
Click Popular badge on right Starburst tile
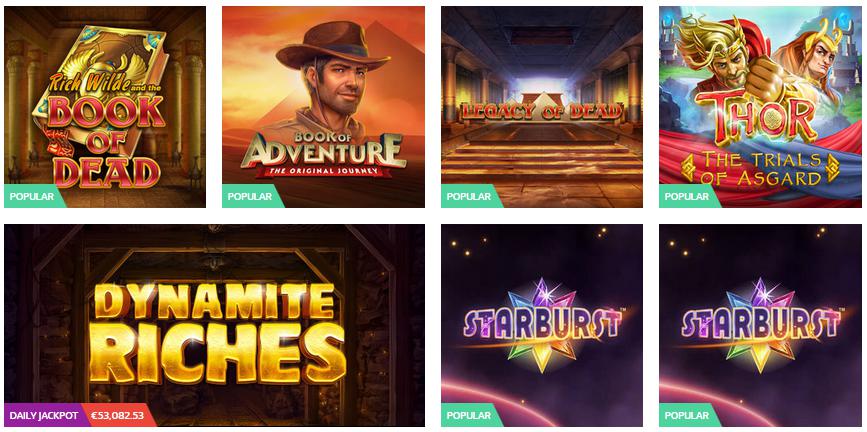pos(689,415)
